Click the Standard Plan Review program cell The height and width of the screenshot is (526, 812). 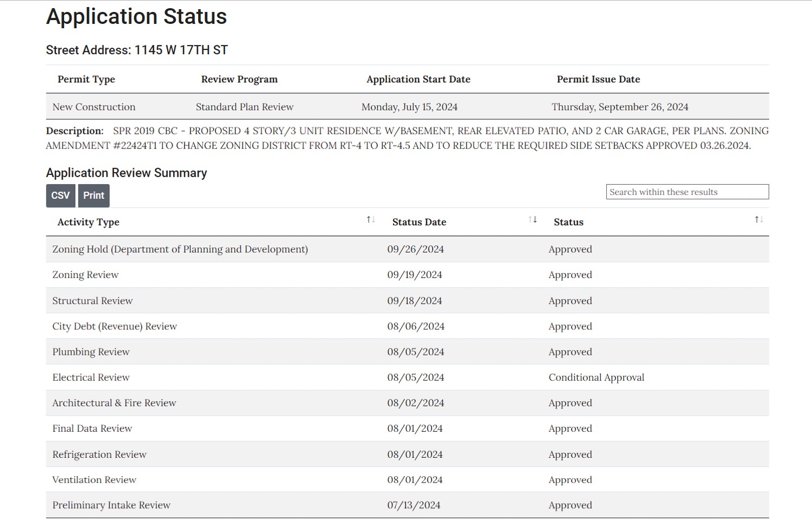coord(245,107)
